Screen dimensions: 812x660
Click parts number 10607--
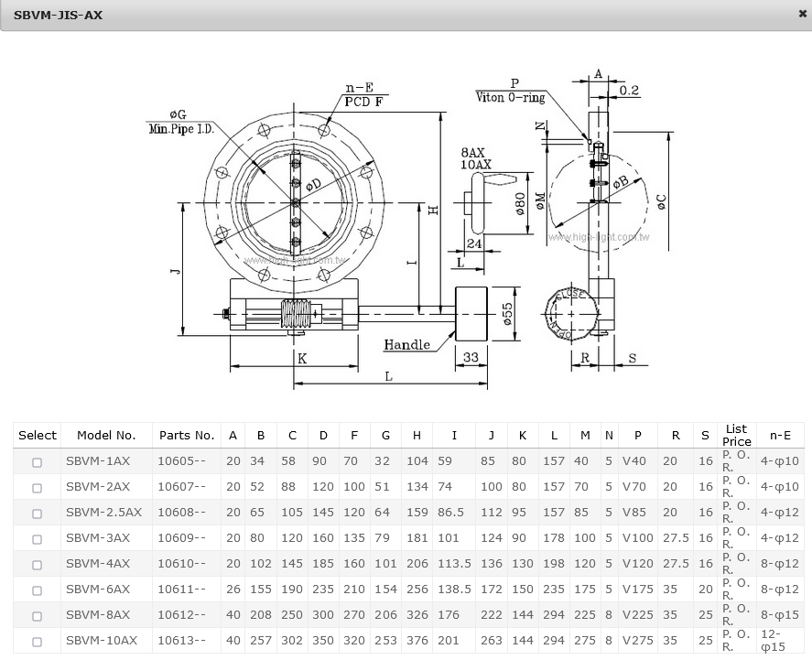point(182,487)
